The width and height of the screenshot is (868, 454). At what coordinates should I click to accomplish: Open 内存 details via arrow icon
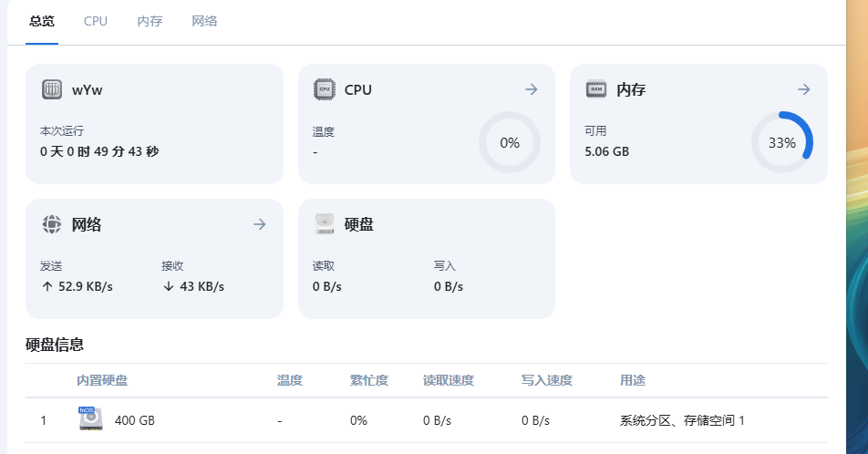(x=804, y=89)
